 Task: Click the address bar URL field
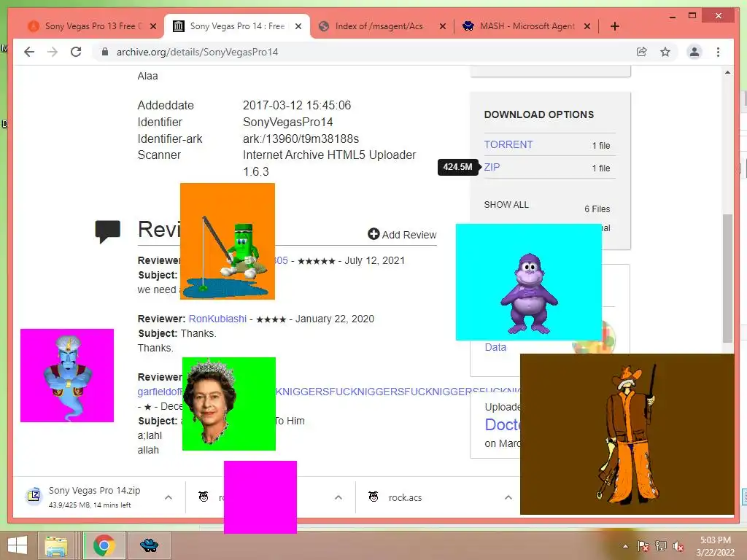point(362,52)
